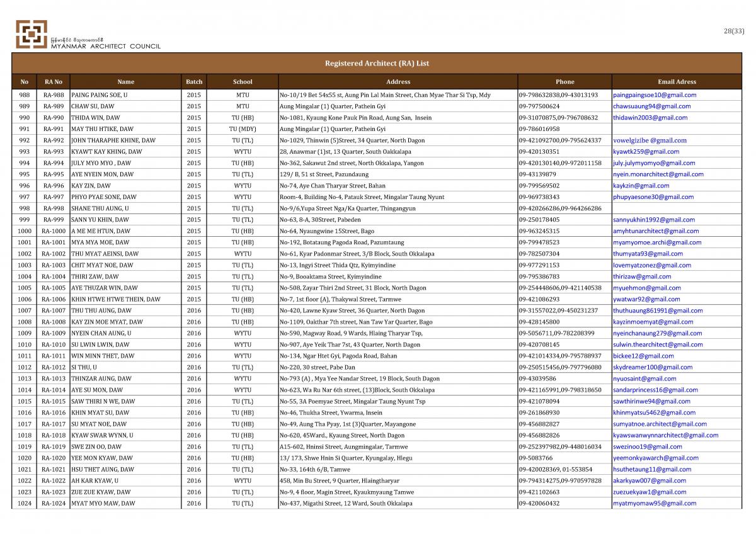756x534 pixels.
Task: Open skydreamer100@gmail.com email link
Action: pos(653,367)
